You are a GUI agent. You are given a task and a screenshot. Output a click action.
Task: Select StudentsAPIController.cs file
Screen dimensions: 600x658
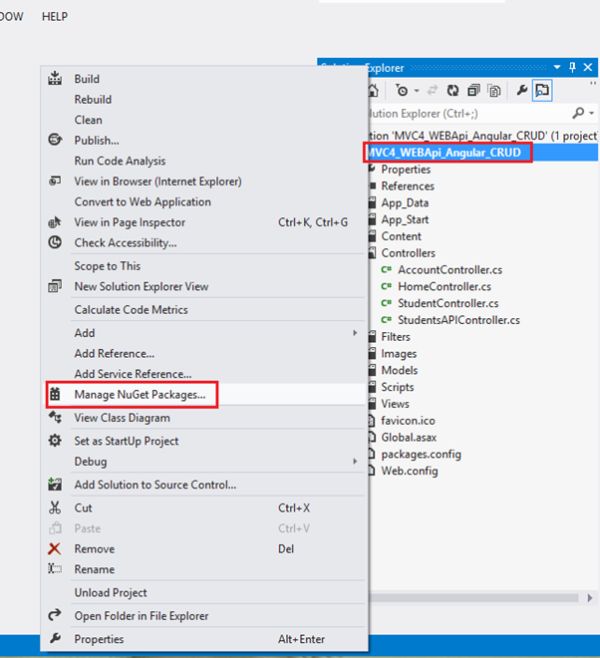click(x=459, y=320)
